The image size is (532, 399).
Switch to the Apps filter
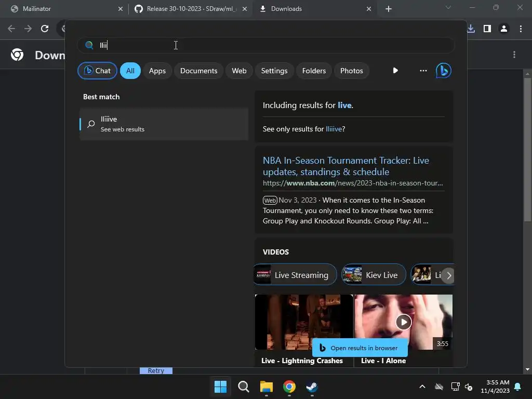pyautogui.click(x=157, y=71)
